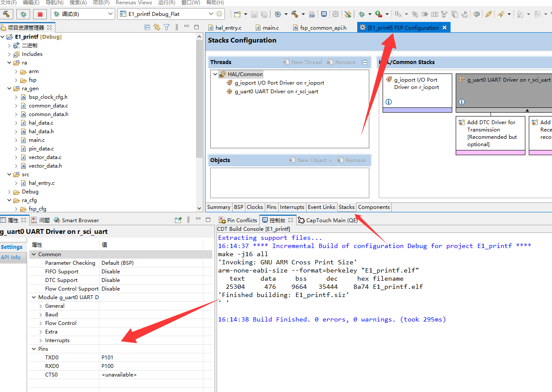Expand the Debug folder in the project tree

coord(9,192)
